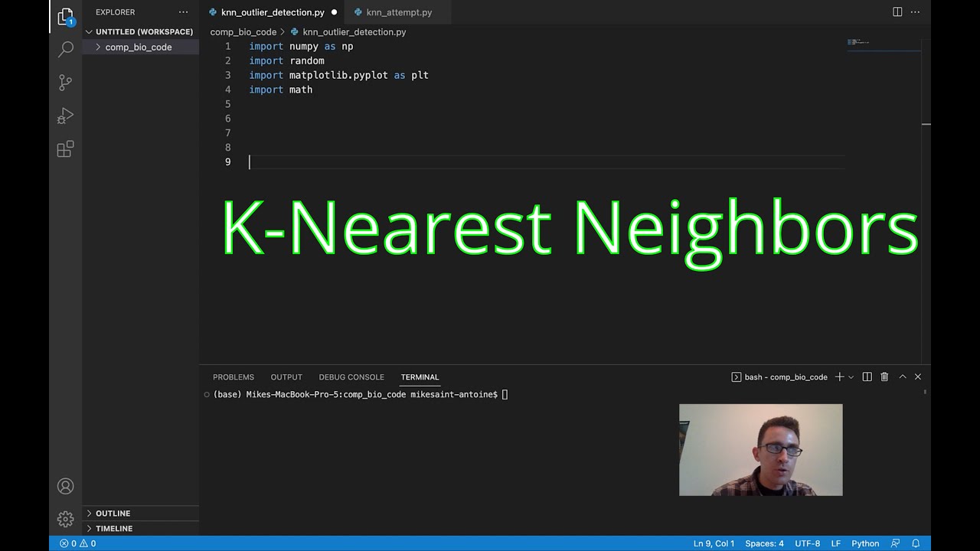The image size is (980, 551).
Task: Place cursor on line 9 of editor
Action: 547,161
